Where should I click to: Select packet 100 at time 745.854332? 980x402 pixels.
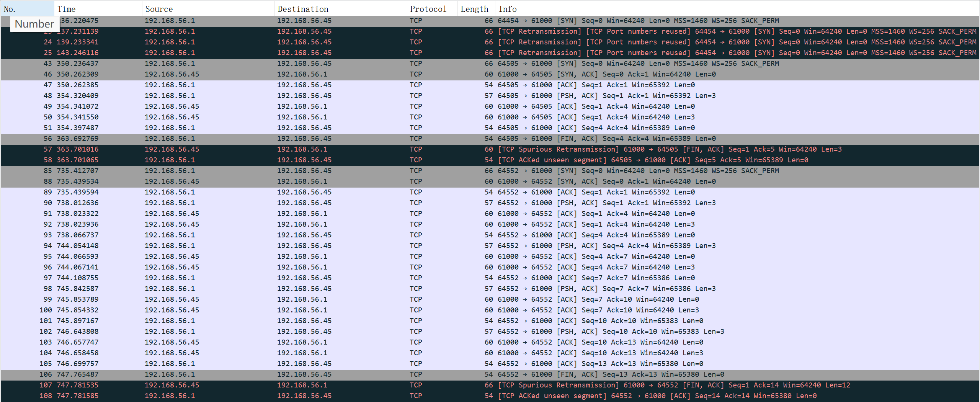490,310
